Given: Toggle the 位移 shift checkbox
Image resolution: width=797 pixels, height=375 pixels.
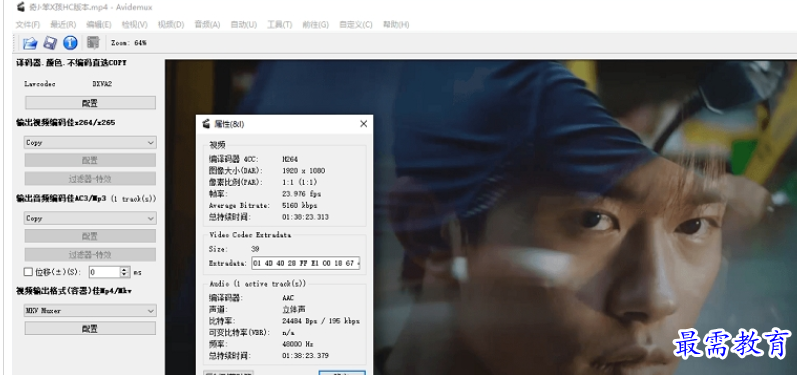Looking at the screenshot, I should point(28,272).
